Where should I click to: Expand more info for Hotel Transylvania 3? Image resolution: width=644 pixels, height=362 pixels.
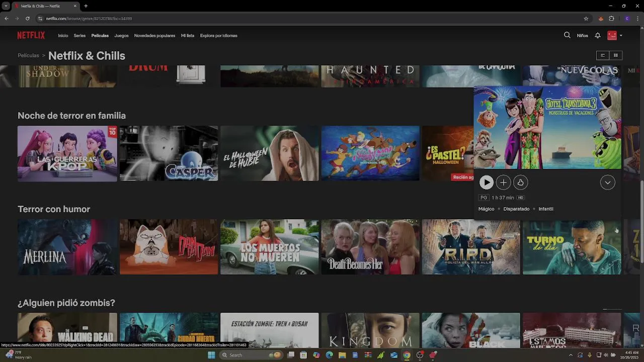[608, 183]
